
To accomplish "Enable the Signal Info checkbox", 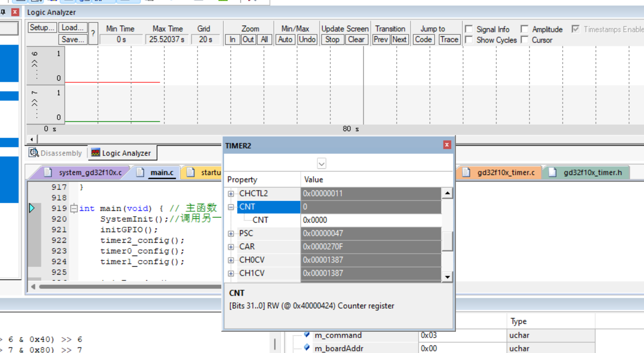I will [469, 29].
